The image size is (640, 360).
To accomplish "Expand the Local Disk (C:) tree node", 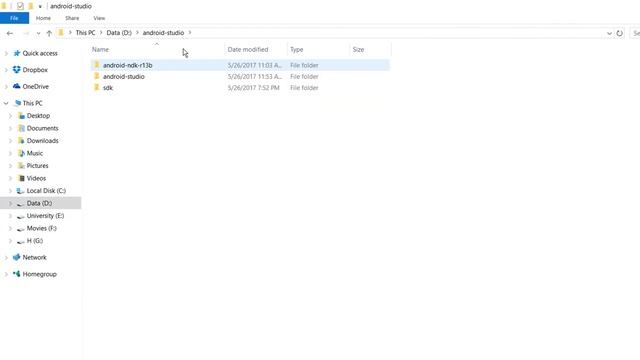I will (11, 191).
